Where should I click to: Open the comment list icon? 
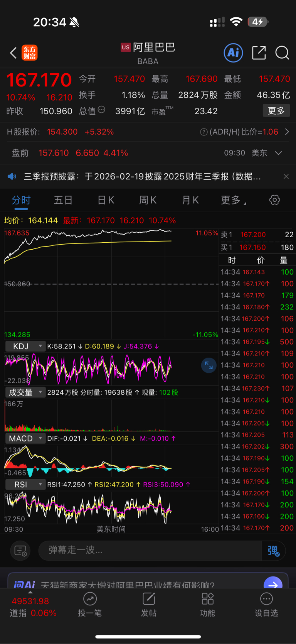pos(20,551)
